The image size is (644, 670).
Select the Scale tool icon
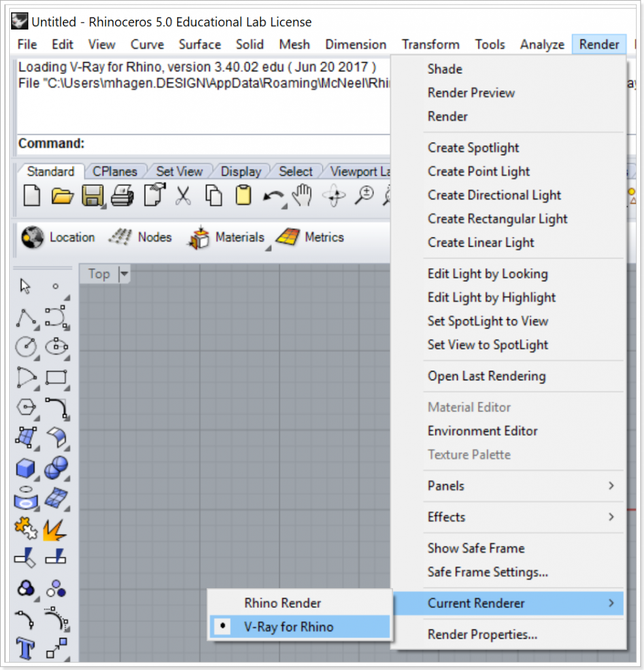click(x=56, y=648)
